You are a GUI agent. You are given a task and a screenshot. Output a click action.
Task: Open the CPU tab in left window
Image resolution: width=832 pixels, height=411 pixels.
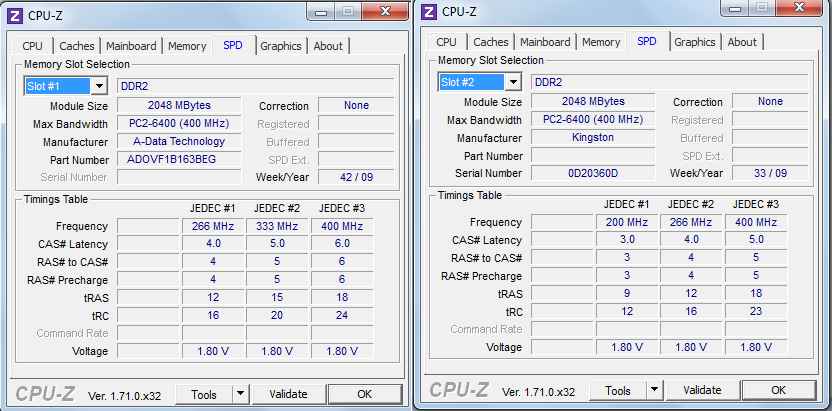click(32, 46)
